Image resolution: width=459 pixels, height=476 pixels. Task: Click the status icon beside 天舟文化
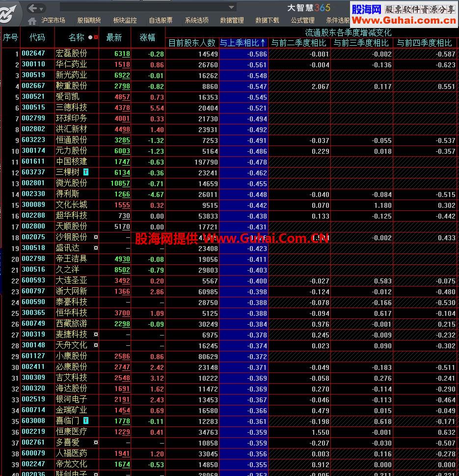pos(96,345)
